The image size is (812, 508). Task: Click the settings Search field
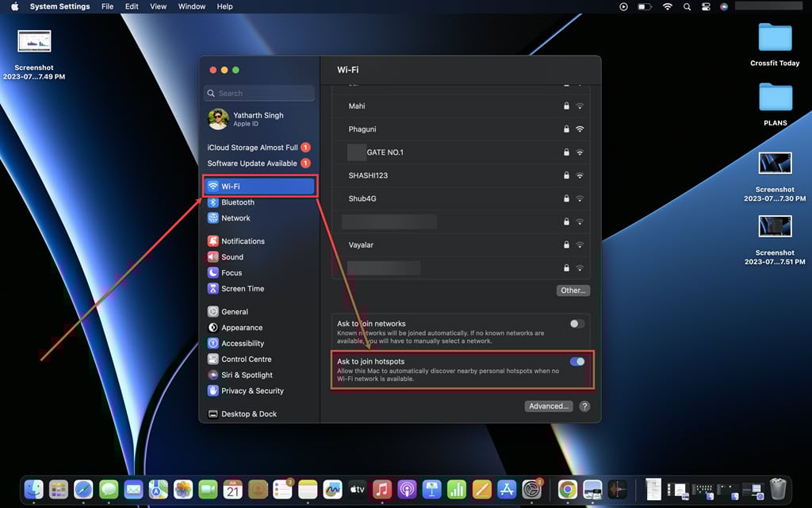tap(259, 94)
